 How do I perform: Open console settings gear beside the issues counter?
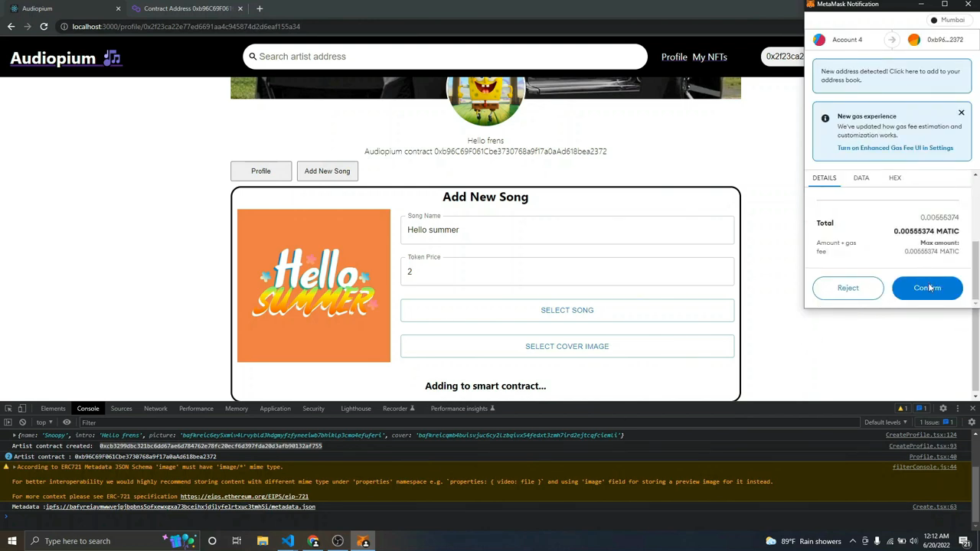972,422
